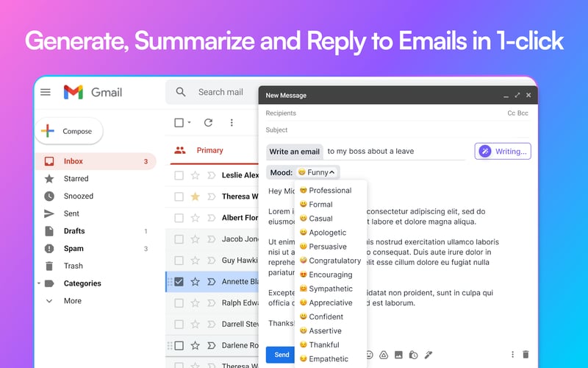588x368 pixels.
Task: Add Bcc recipients link
Action: (x=523, y=113)
